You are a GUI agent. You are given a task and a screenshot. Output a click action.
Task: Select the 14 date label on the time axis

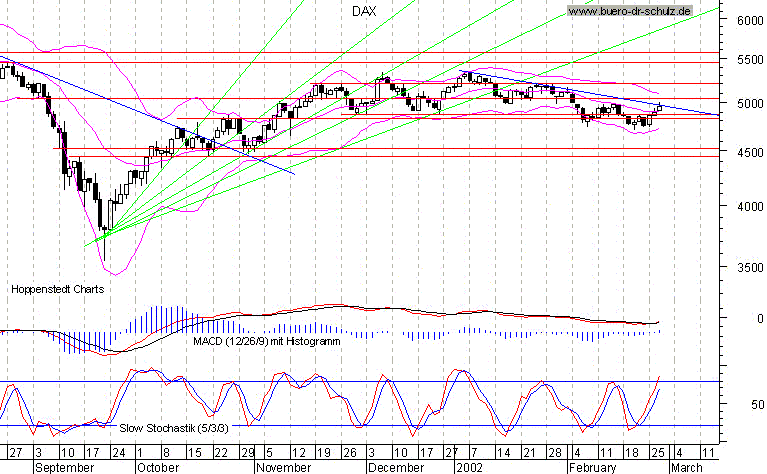coord(503,452)
